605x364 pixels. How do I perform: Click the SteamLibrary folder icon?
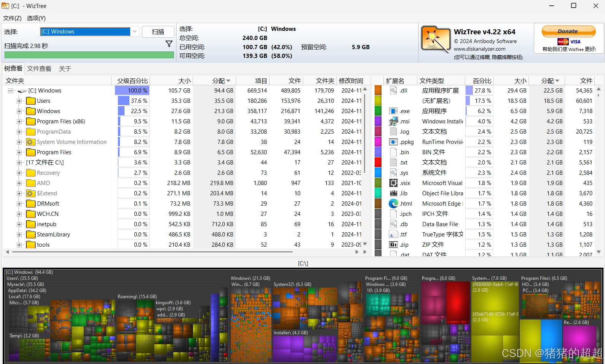(x=31, y=235)
